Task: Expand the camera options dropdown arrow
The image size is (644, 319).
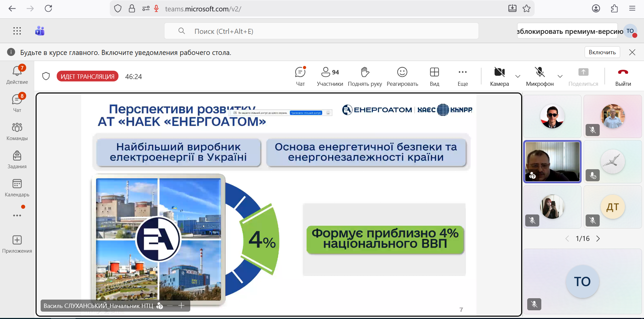Action: (518, 76)
